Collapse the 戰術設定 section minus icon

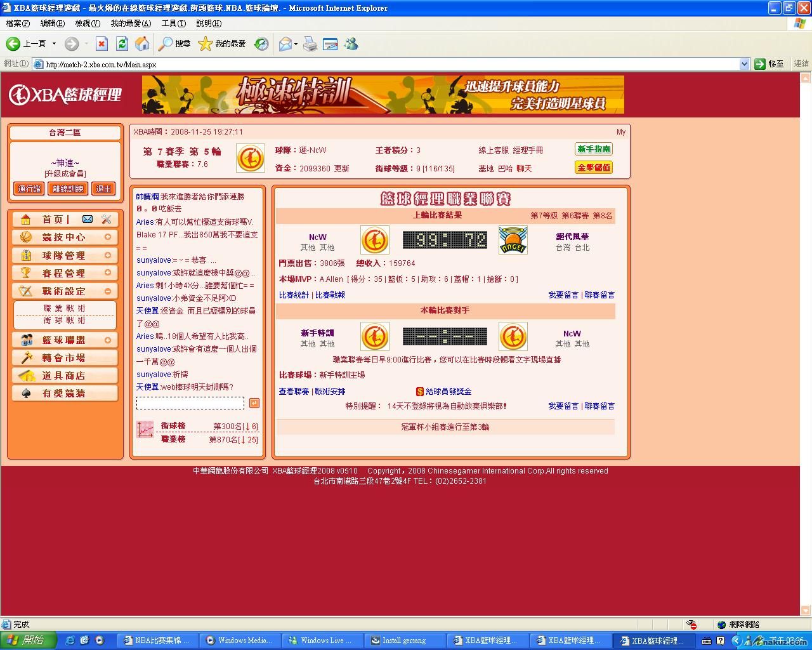[x=108, y=291]
